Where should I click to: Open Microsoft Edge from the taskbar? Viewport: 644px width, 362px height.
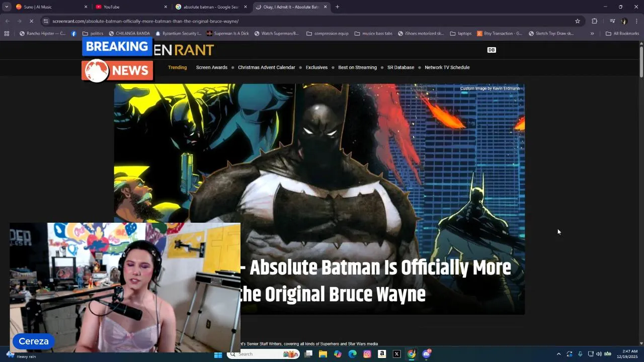pos(353,354)
